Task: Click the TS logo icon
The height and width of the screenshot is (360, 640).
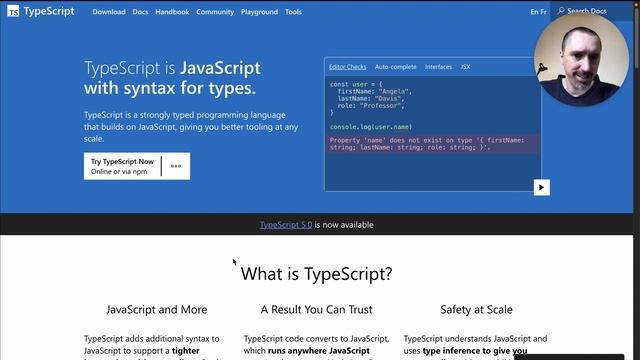Action: pos(13,11)
